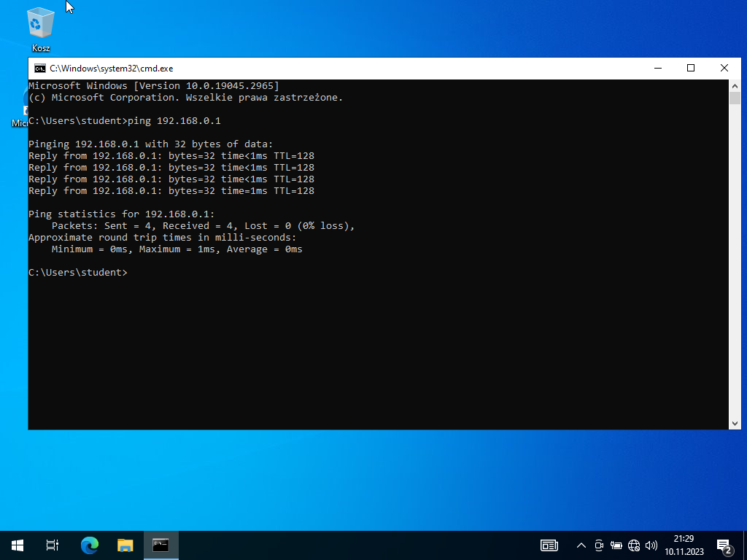Image resolution: width=747 pixels, height=560 pixels.
Task: Click the 'Microsoft Windows [Version 10.0.19045.2965]' line
Action: (x=153, y=86)
